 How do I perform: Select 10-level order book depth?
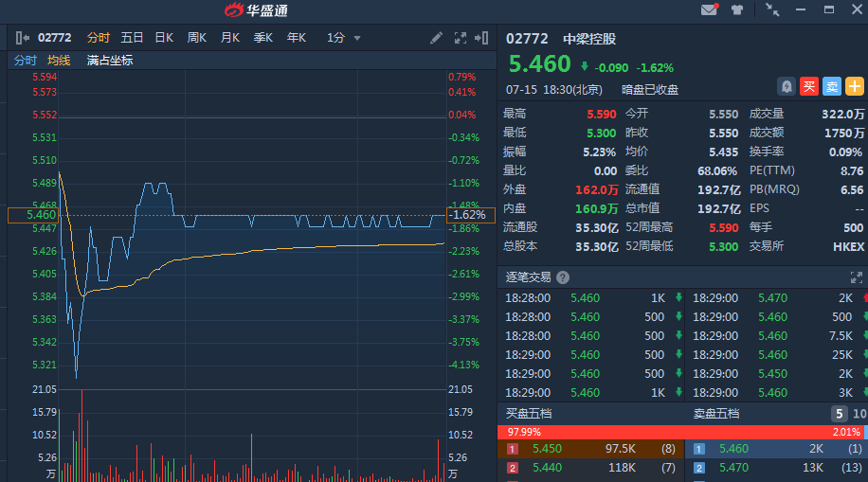point(859,414)
